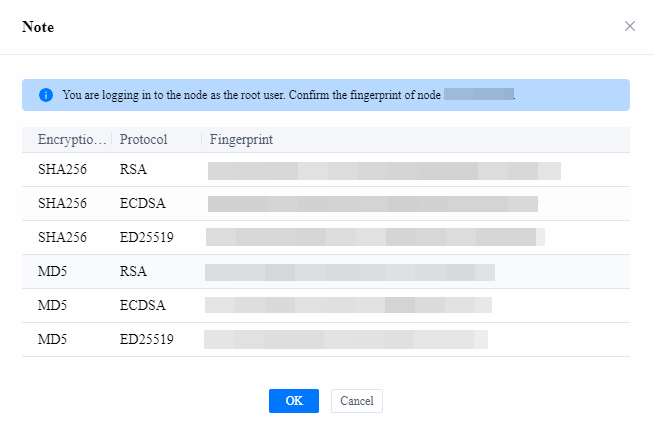The height and width of the screenshot is (433, 653).
Task: Select the SHA256 ECDSA fingerprint value
Action: (372, 204)
